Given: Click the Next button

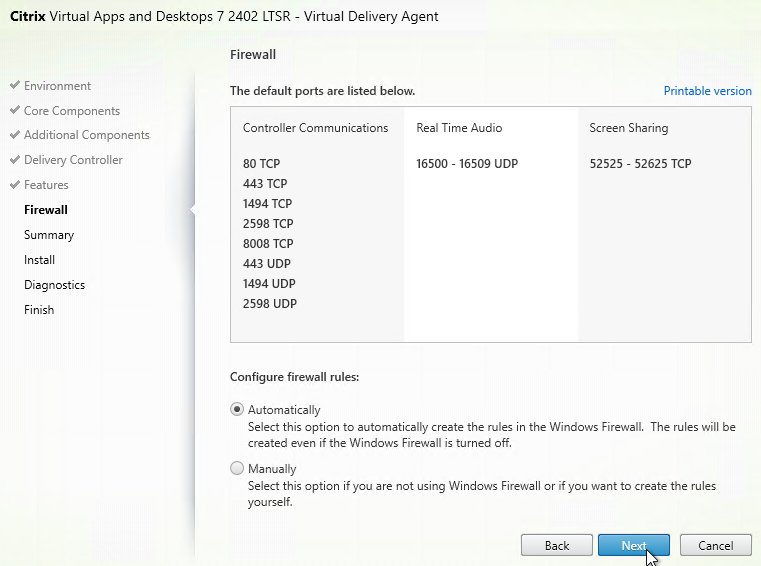Looking at the screenshot, I should tap(633, 545).
